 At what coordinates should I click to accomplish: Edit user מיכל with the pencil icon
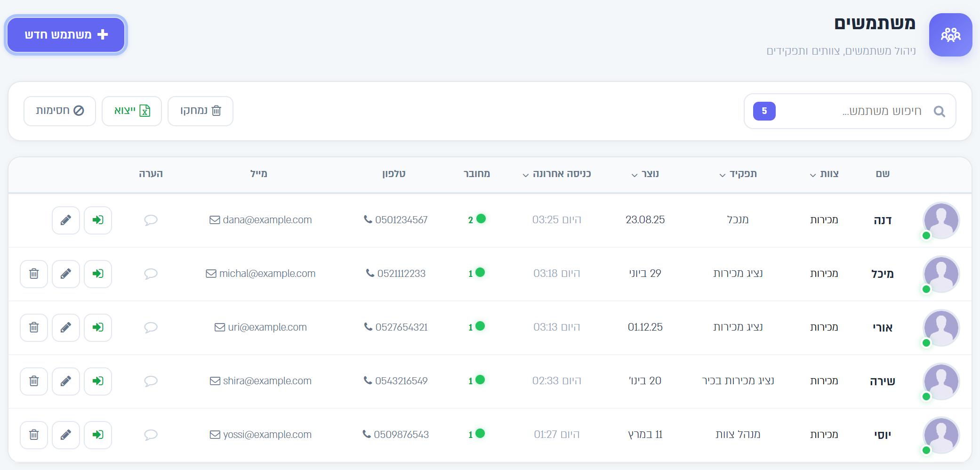66,274
